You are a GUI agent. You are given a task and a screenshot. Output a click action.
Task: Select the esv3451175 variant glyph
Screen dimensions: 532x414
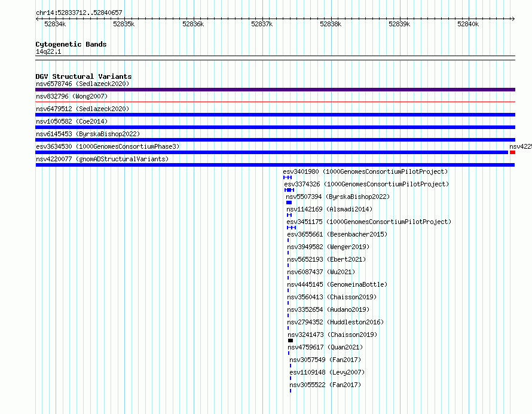coord(292,228)
